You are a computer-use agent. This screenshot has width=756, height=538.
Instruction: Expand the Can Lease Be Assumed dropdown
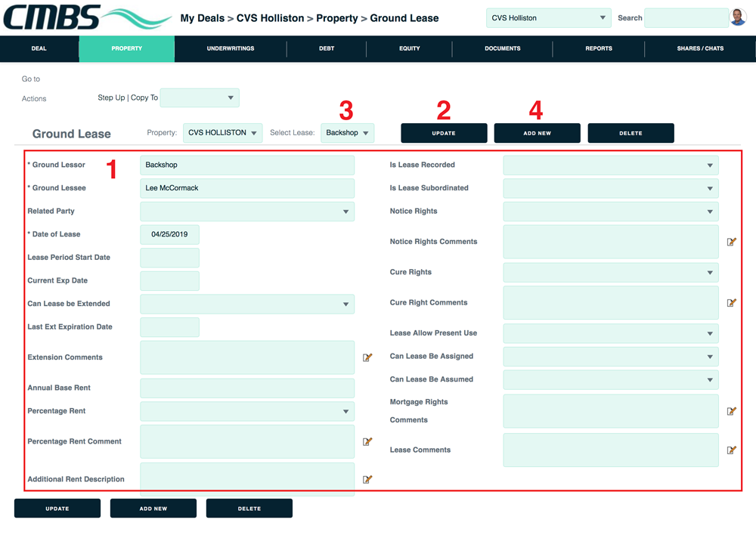pos(611,380)
